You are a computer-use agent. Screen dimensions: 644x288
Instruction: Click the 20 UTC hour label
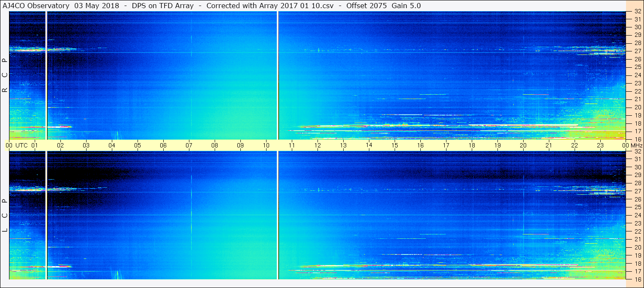tap(523, 145)
